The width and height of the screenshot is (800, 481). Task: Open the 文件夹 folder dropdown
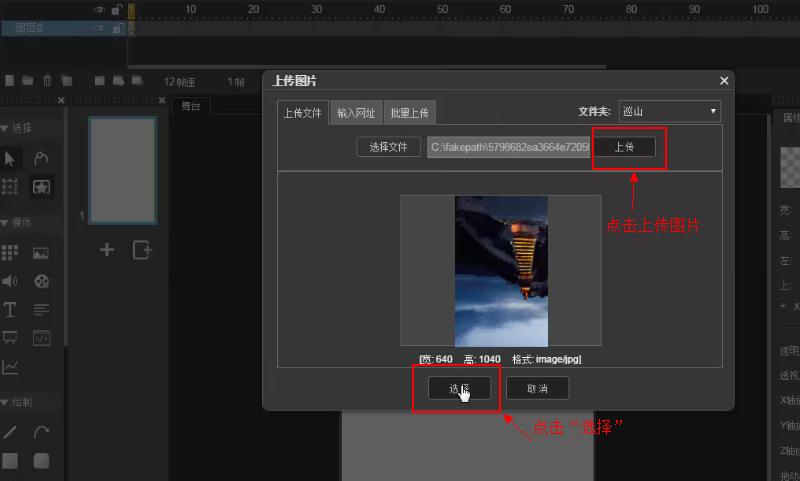tap(669, 111)
